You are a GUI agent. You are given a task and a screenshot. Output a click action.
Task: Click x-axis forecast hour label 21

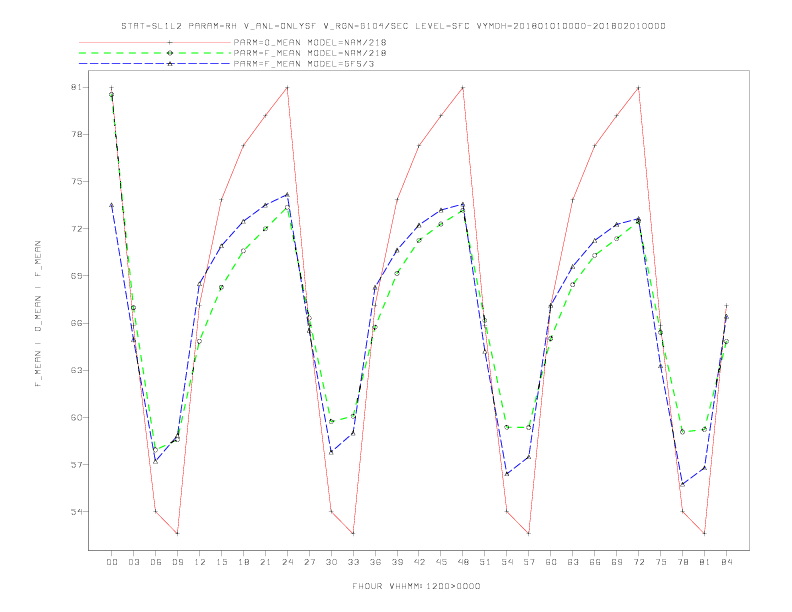coord(265,562)
